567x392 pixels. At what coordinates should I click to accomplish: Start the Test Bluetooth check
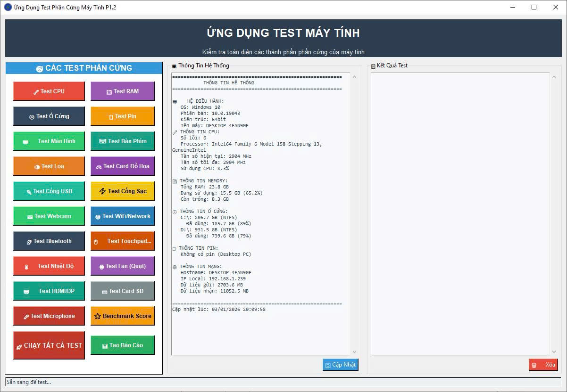pyautogui.click(x=49, y=241)
